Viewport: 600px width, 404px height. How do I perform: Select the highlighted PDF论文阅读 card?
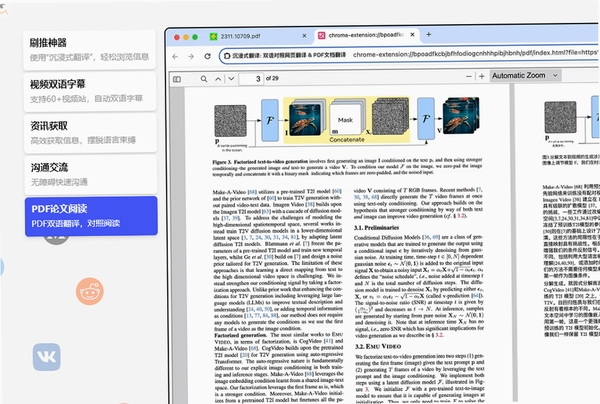tap(91, 216)
